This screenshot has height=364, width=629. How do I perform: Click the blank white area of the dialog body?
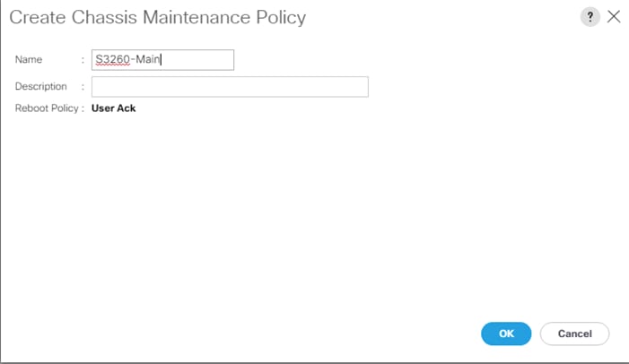[314, 216]
